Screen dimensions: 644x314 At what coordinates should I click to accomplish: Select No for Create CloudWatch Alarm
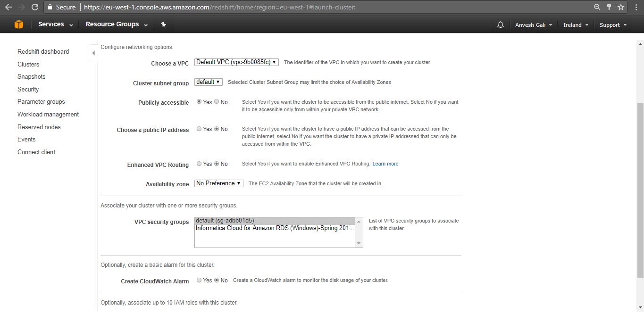pos(217,280)
